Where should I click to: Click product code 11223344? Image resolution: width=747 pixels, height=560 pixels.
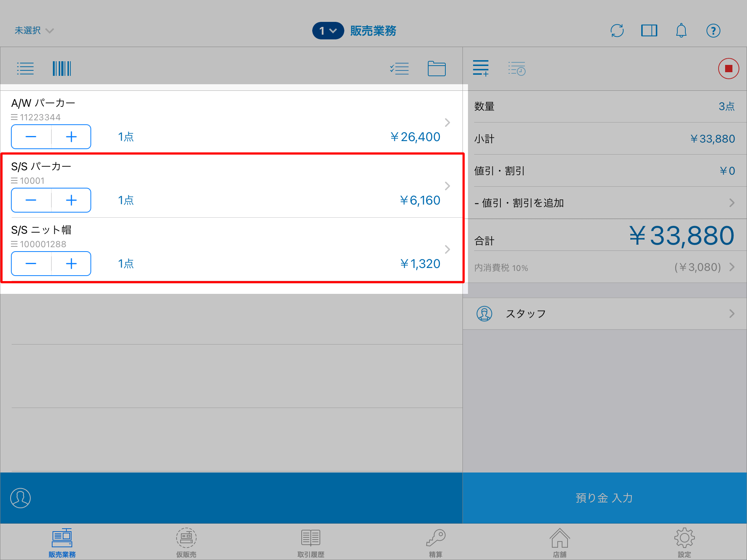[40, 117]
